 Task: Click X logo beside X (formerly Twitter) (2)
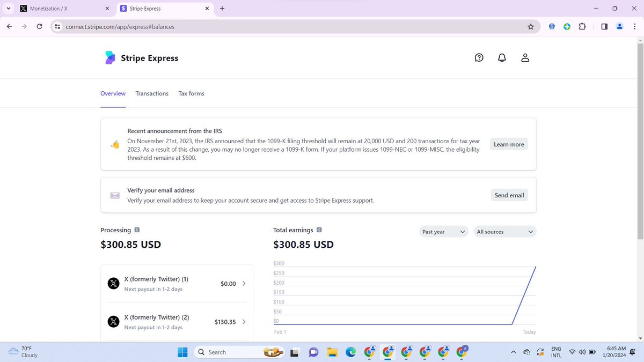click(113, 322)
